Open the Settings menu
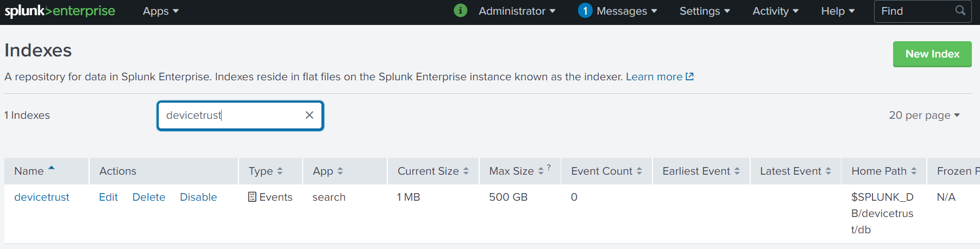 pyautogui.click(x=704, y=11)
